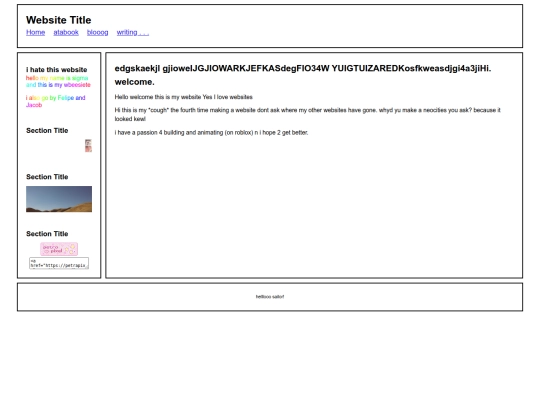Click the desert landscape sidebar image
The image size is (540, 405).
(59, 199)
